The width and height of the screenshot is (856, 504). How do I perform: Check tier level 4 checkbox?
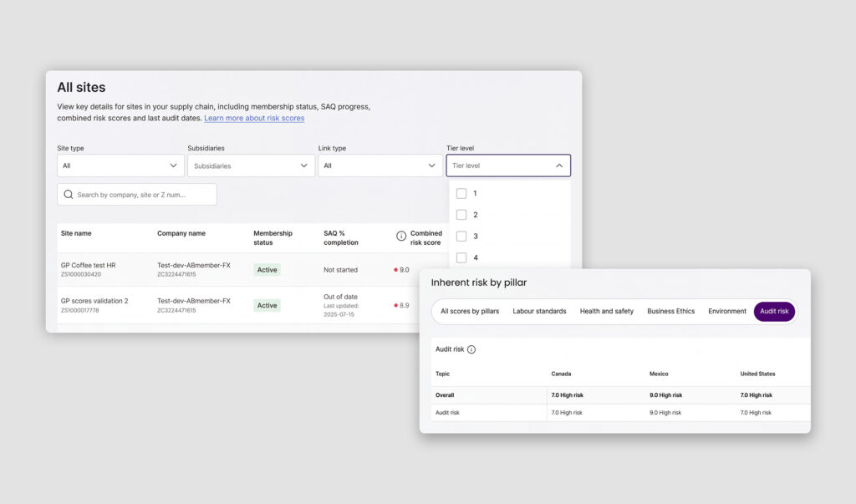point(461,257)
